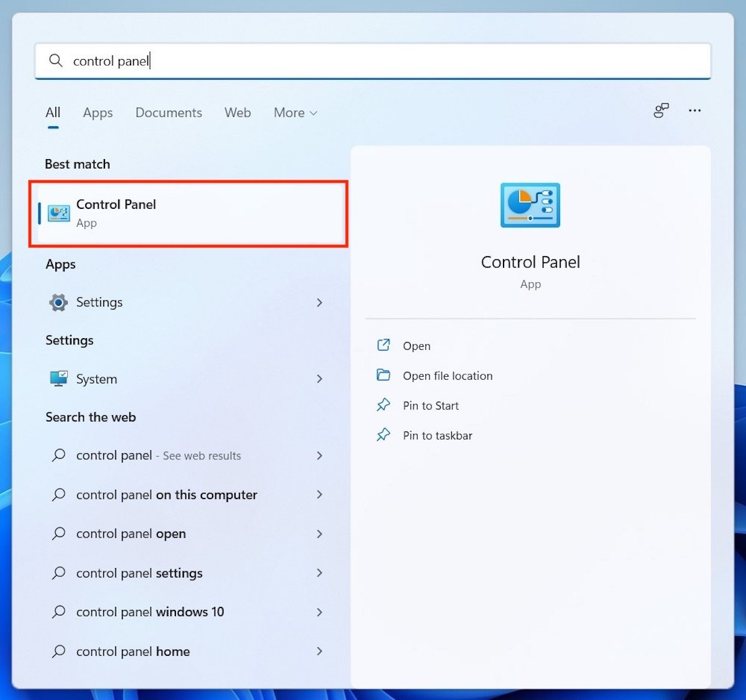The height and width of the screenshot is (700, 746).
Task: Open the Control Panel best match result
Action: (188, 214)
